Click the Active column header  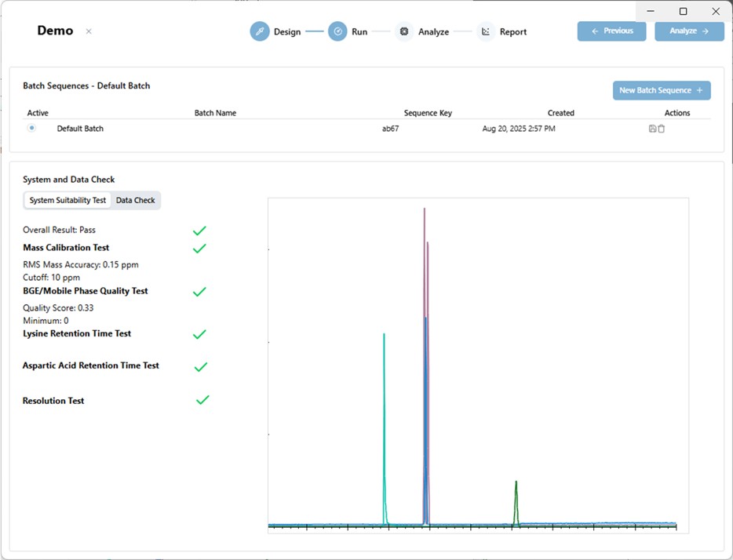(38, 113)
